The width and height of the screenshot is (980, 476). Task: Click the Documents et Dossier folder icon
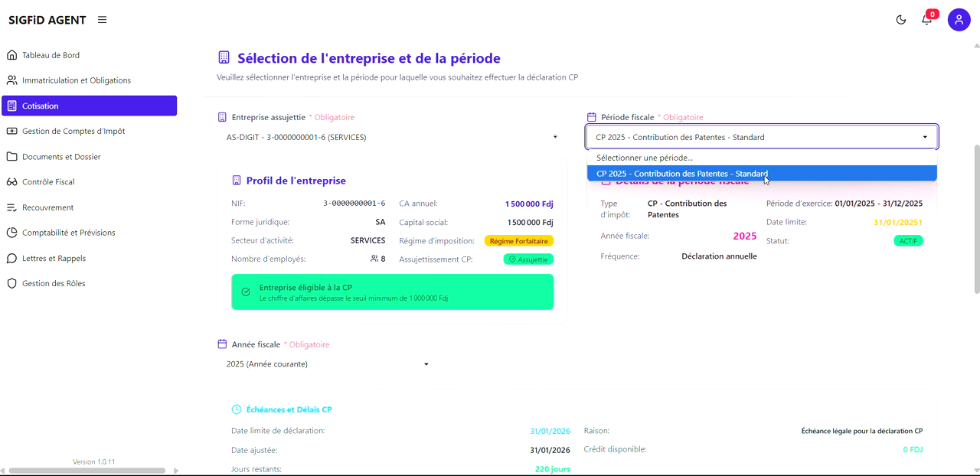11,156
